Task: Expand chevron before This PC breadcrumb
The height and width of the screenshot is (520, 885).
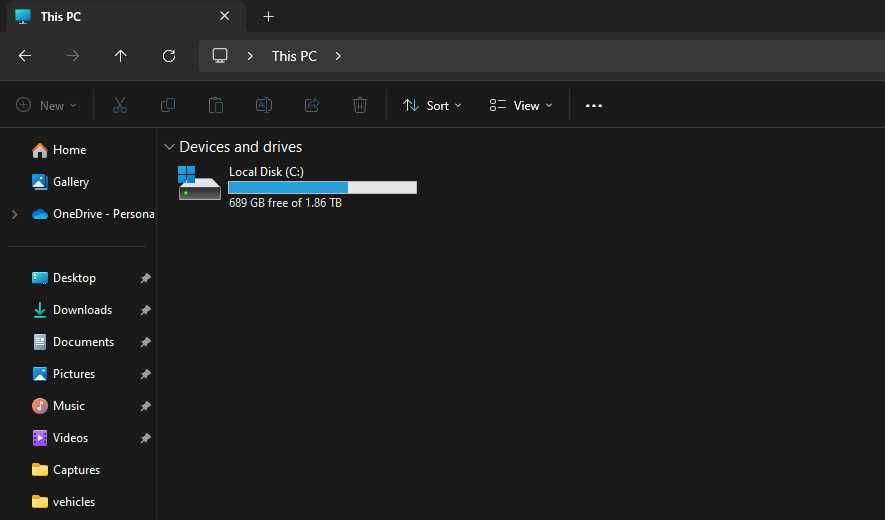Action: 250,56
